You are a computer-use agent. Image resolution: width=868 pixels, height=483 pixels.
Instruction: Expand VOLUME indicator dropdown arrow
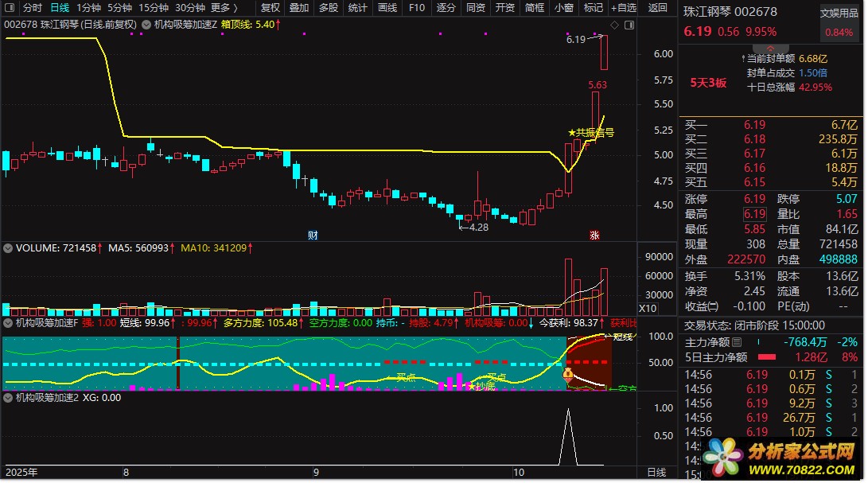pos(8,248)
